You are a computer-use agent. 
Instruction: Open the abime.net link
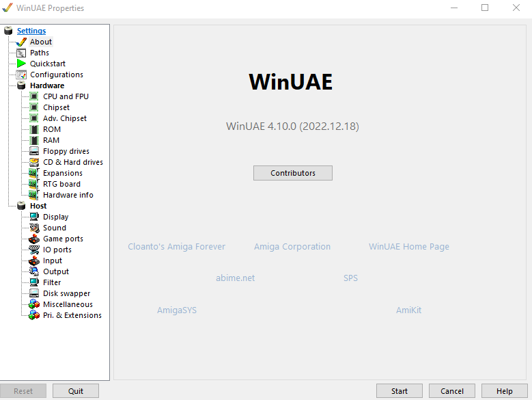(235, 278)
